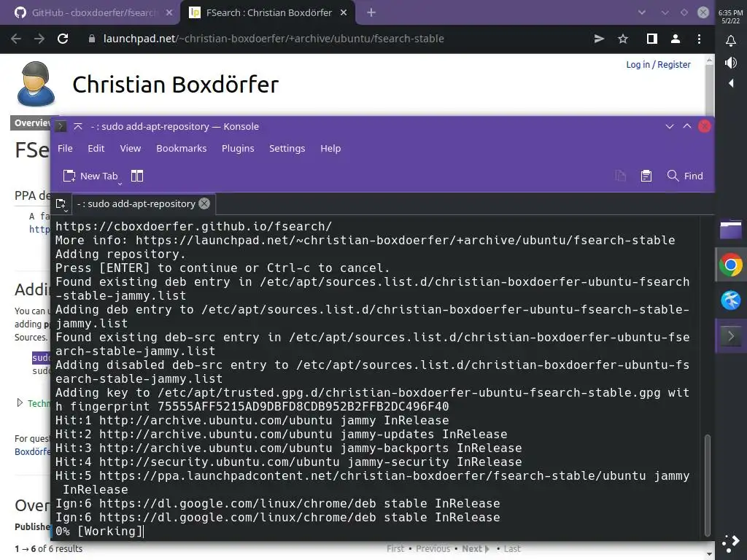Open Chrome profile icon

[x=675, y=39]
